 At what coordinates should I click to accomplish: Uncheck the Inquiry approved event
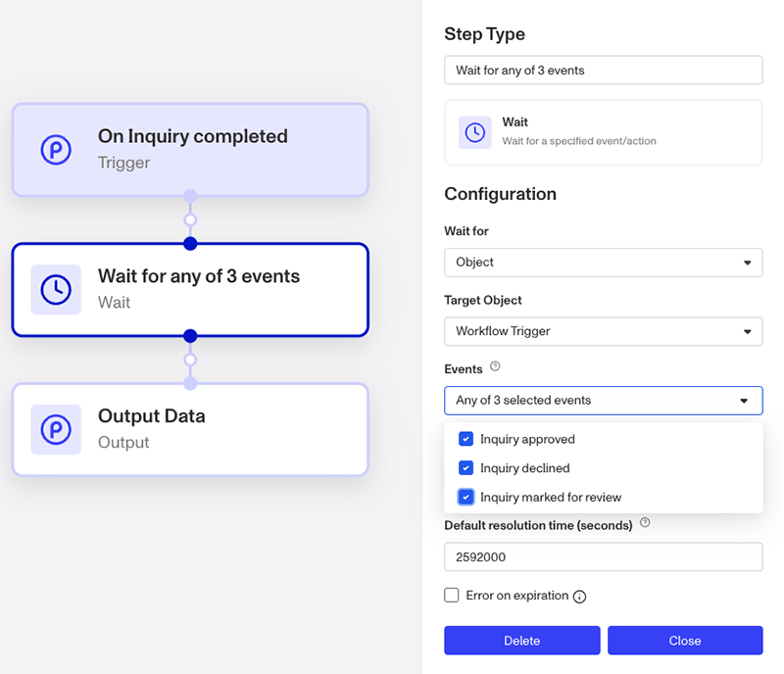pyautogui.click(x=465, y=439)
